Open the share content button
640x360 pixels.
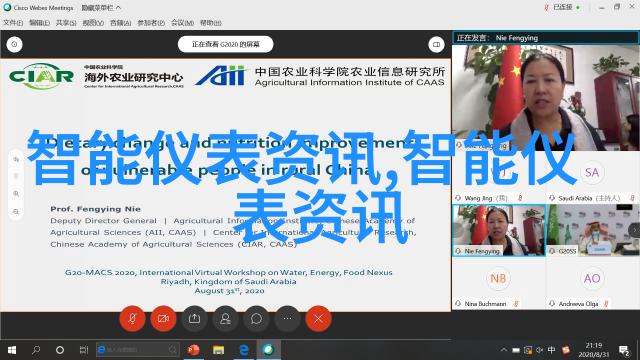[194, 318]
